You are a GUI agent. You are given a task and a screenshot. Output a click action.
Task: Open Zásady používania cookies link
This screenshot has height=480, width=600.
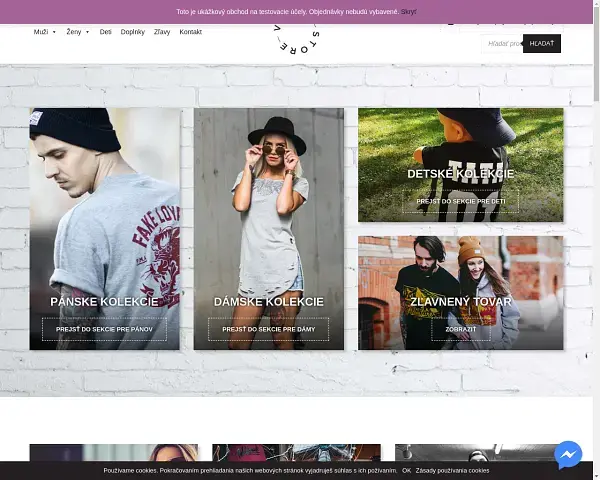[x=452, y=470]
